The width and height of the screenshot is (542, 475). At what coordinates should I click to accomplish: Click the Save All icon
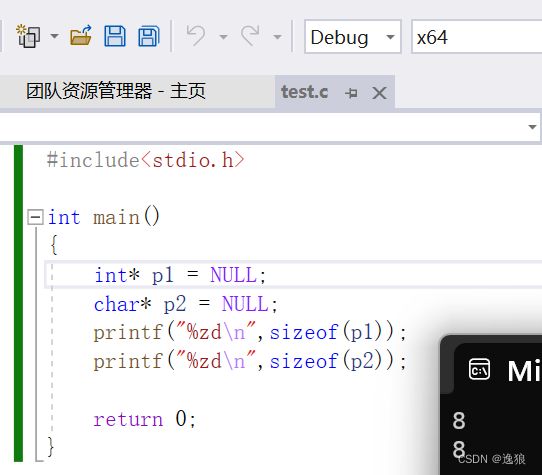tap(149, 36)
